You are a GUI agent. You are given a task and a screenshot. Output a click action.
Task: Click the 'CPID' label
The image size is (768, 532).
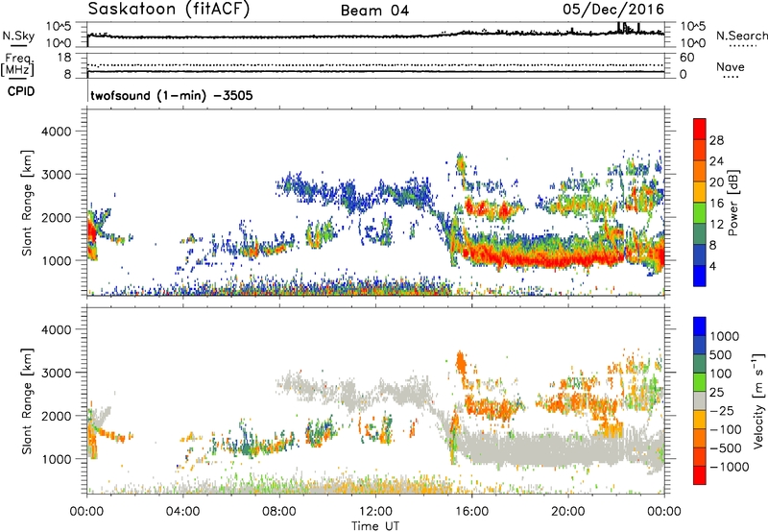(21, 91)
